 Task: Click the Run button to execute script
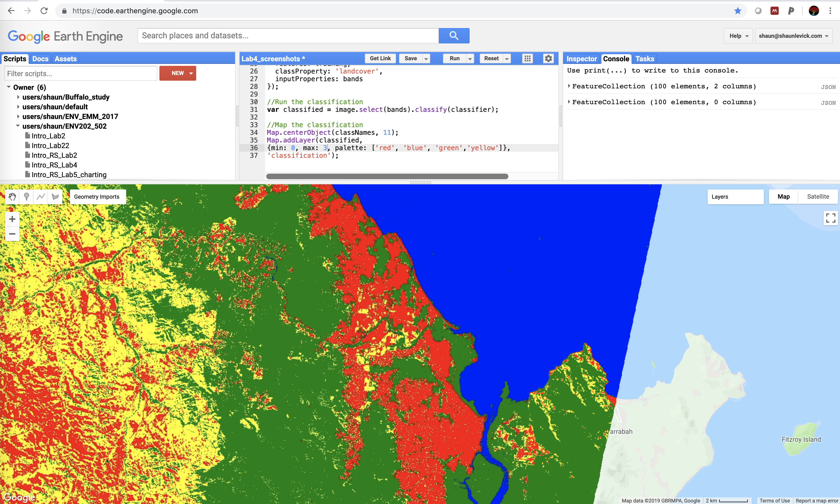[455, 58]
